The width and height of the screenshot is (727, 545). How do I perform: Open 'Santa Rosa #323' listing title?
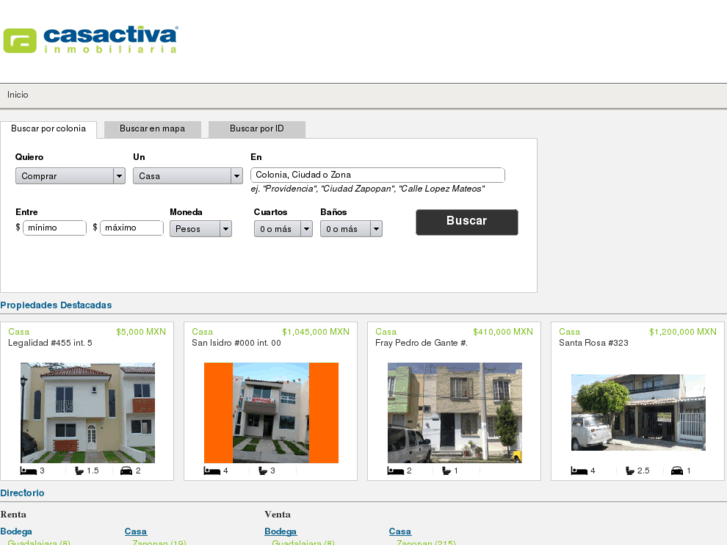[x=593, y=343]
